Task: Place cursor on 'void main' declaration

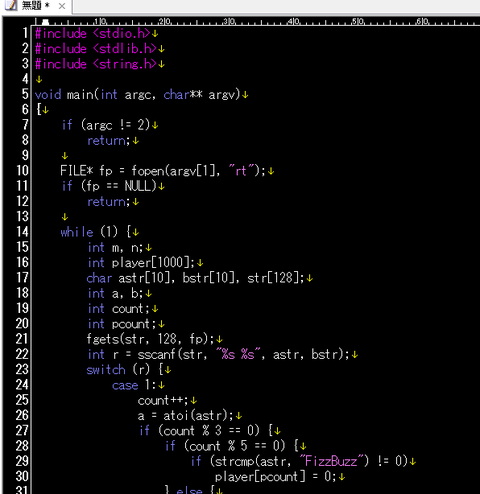Action: (64, 95)
